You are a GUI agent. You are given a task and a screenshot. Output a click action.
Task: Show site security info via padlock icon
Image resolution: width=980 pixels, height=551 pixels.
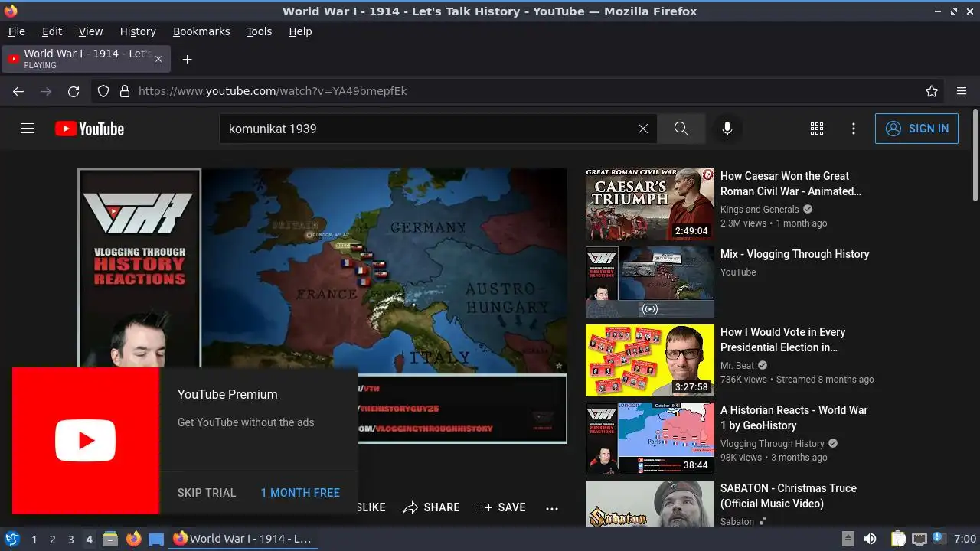coord(125,91)
